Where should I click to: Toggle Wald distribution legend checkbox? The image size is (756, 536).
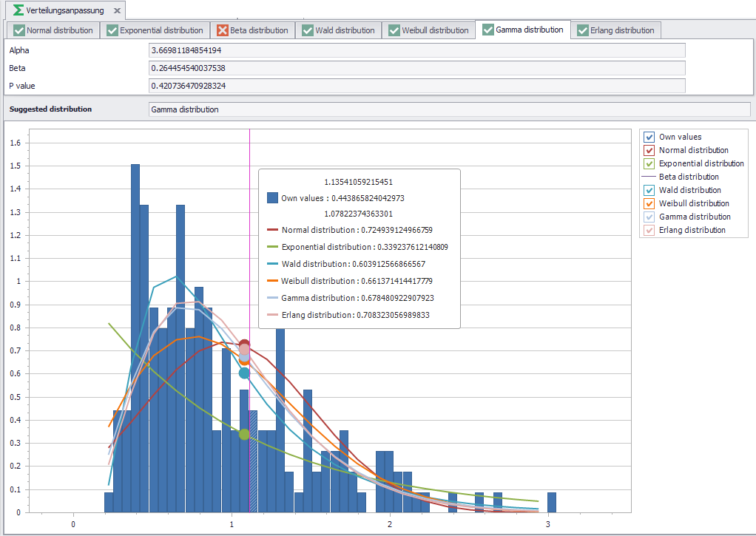(649, 190)
